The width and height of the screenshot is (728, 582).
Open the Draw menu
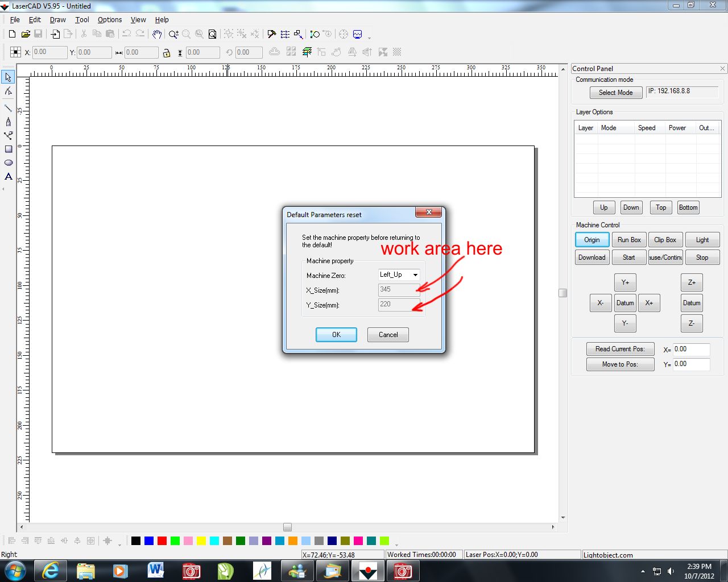click(57, 19)
